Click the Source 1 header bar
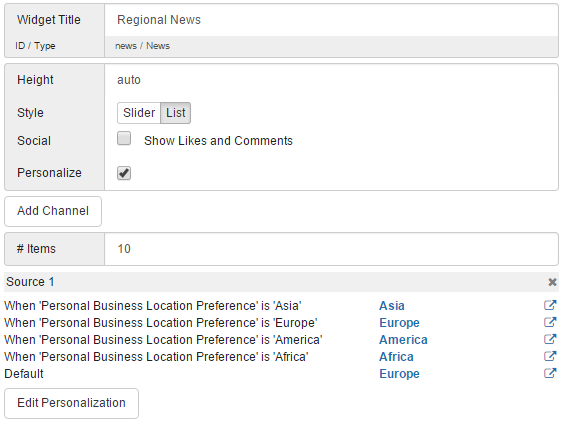This screenshot has width=562, height=423. click(x=281, y=282)
